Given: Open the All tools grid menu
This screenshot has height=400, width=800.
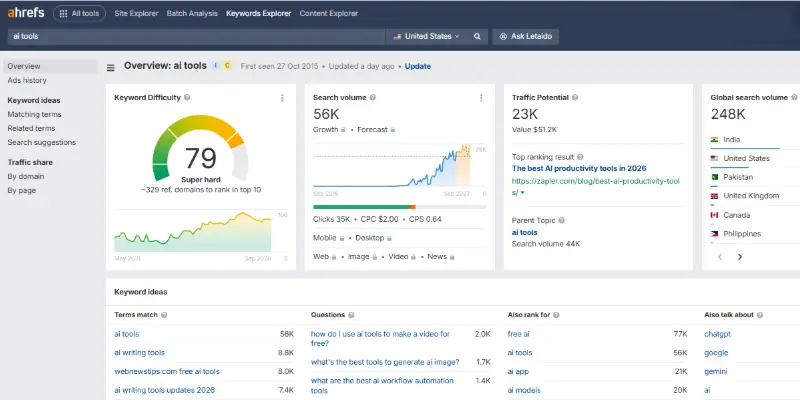Looking at the screenshot, I should click(79, 14).
